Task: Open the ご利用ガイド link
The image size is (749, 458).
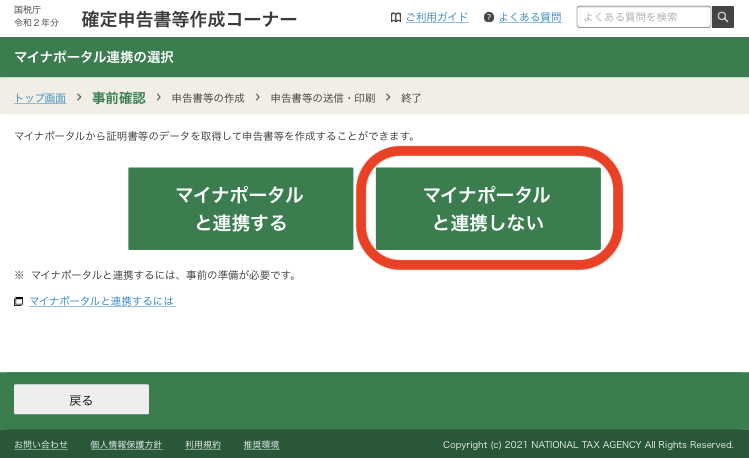Action: click(437, 17)
